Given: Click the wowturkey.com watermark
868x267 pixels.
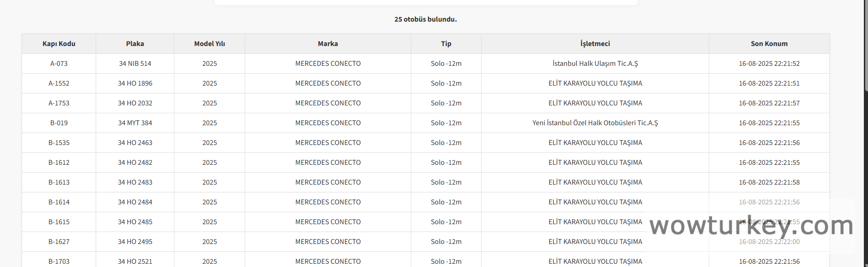Looking at the screenshot, I should coord(751,226).
